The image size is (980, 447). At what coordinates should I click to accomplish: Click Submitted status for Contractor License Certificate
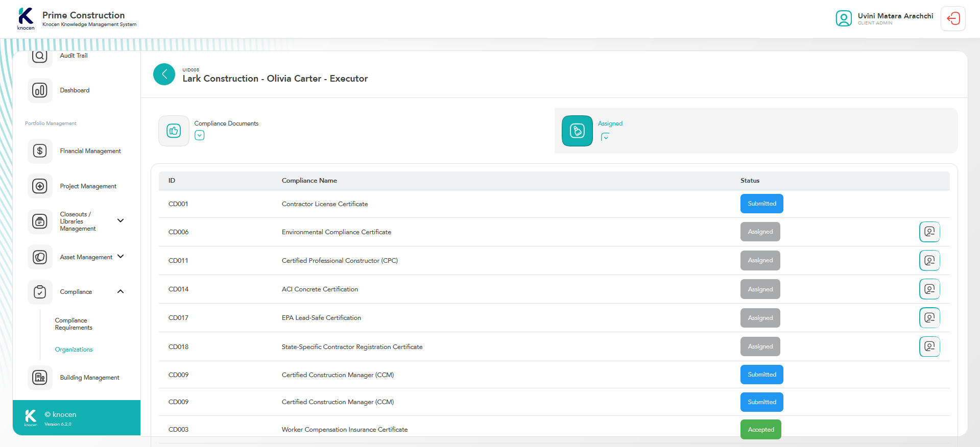coord(761,204)
